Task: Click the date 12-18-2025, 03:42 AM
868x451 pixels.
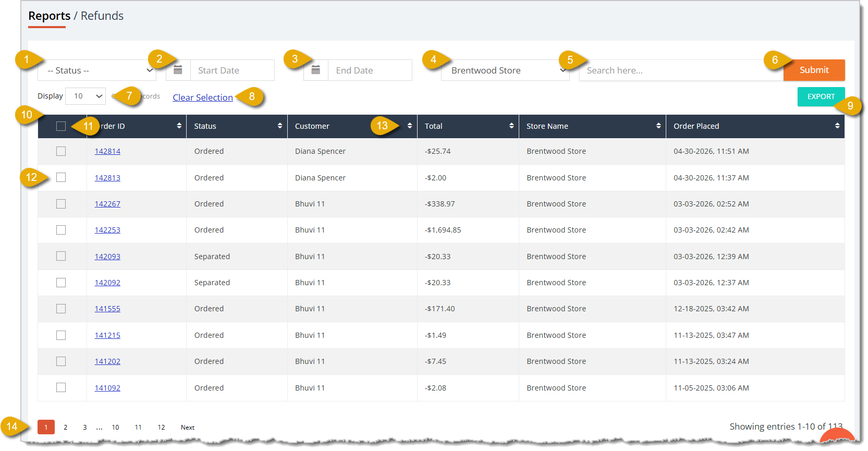Action: point(711,309)
